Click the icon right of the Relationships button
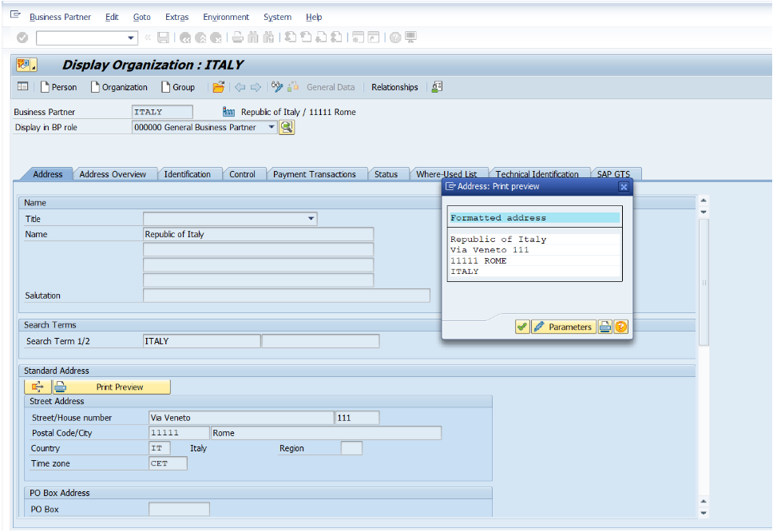 coord(437,87)
